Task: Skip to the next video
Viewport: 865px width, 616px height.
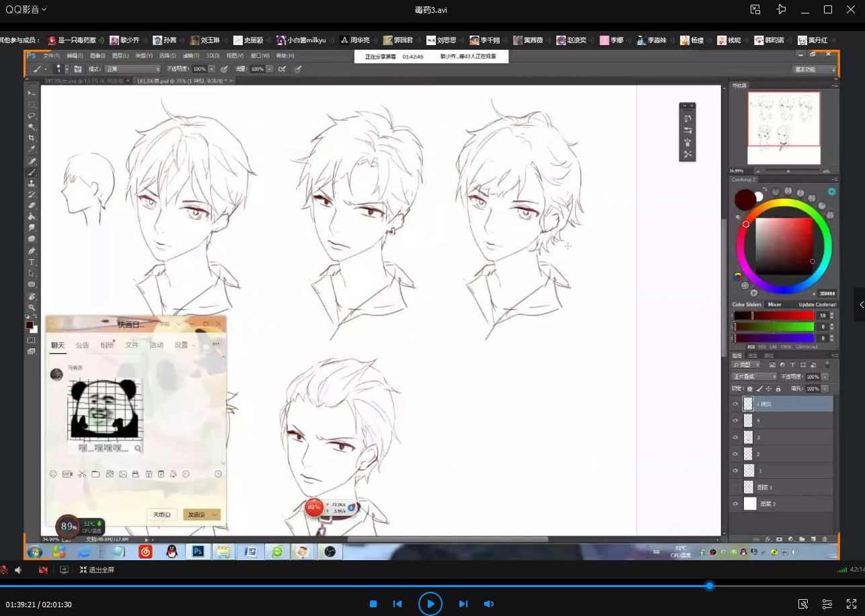Action: [463, 604]
